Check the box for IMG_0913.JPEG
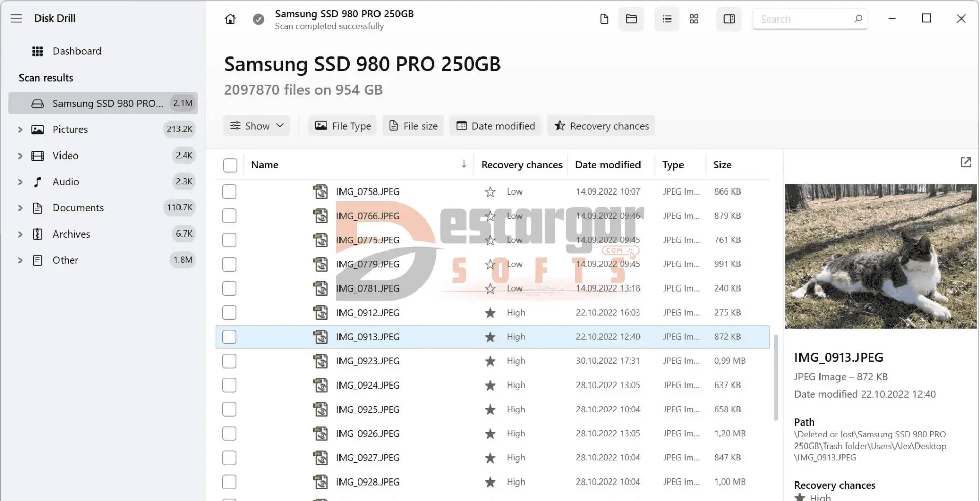Image resolution: width=980 pixels, height=501 pixels. coord(229,337)
